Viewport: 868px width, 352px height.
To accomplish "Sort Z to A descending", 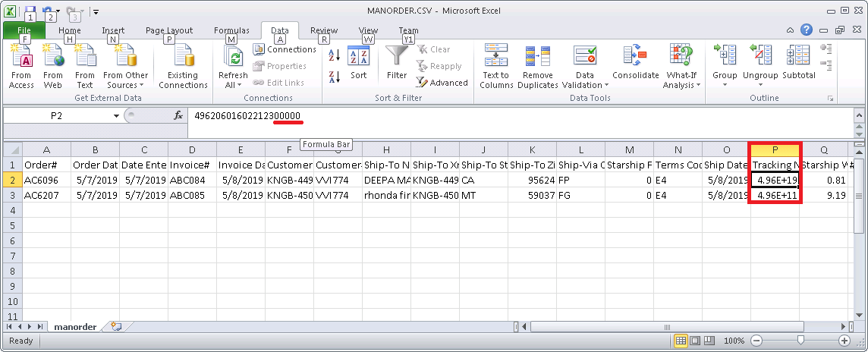I will coord(335,77).
